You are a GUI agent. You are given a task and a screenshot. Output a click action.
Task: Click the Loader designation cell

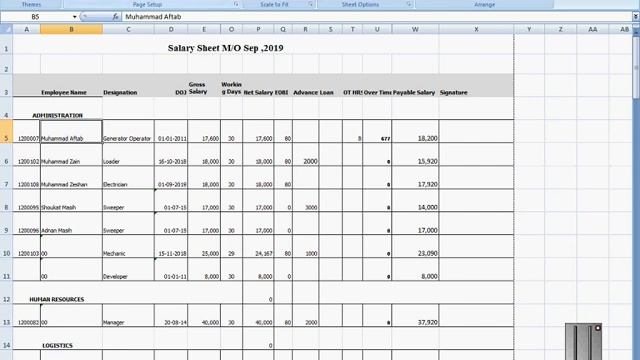(x=128, y=155)
